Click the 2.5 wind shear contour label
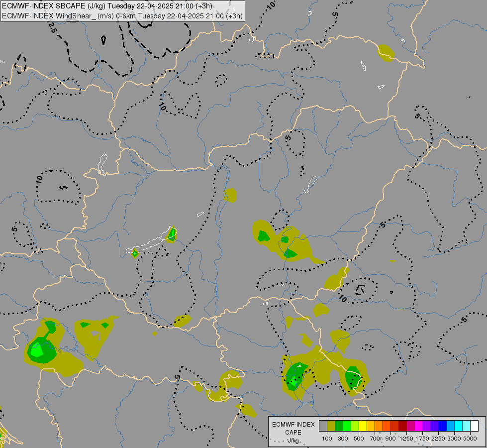This screenshot has height=448, width=487. click(x=52, y=27)
